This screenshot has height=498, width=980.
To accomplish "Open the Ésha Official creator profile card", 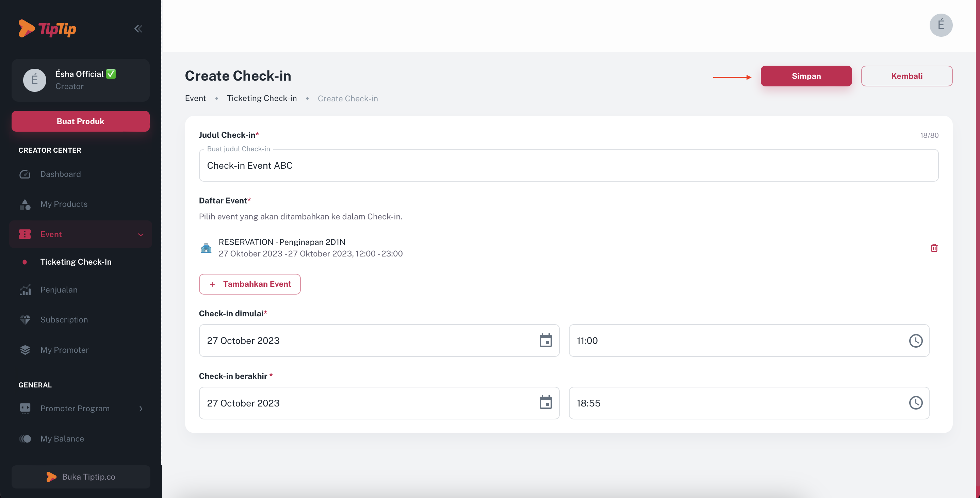I will (x=80, y=80).
